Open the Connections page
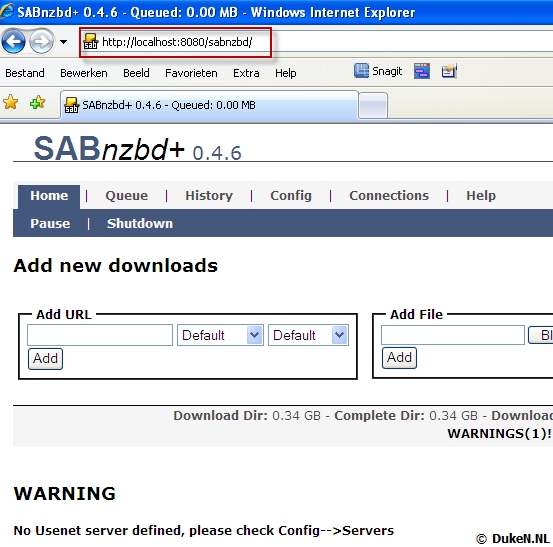Image resolution: width=553 pixels, height=547 pixels. (389, 195)
